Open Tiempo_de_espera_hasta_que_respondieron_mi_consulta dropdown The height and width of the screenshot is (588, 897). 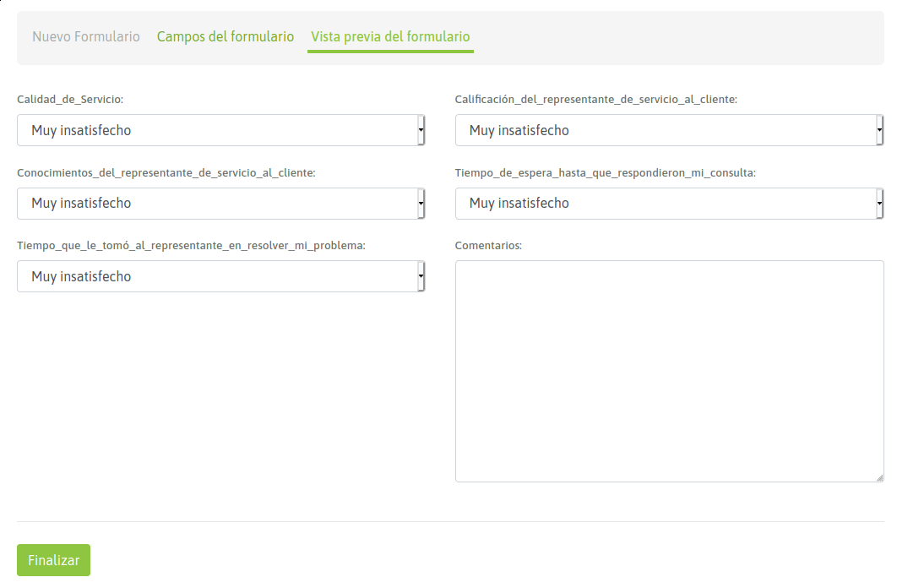tap(669, 203)
